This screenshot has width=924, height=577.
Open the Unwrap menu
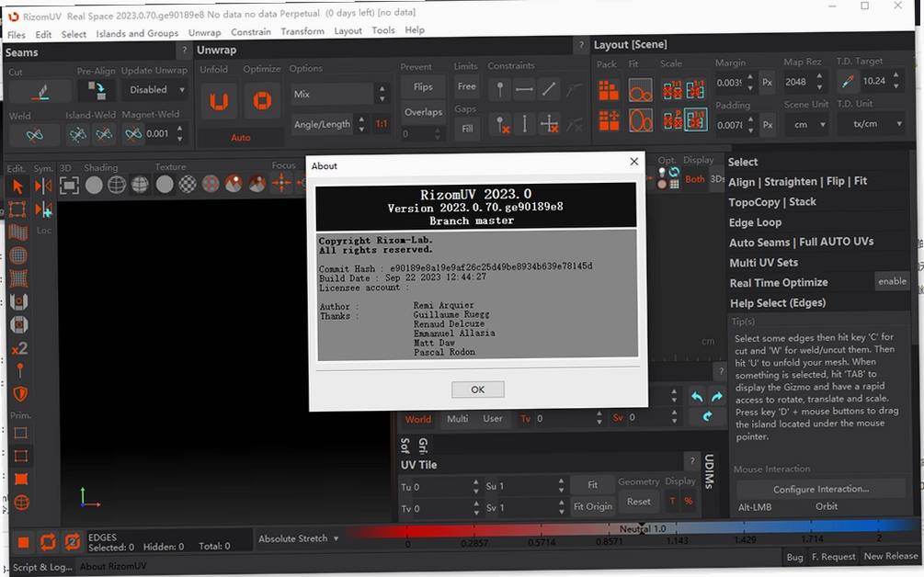point(204,32)
